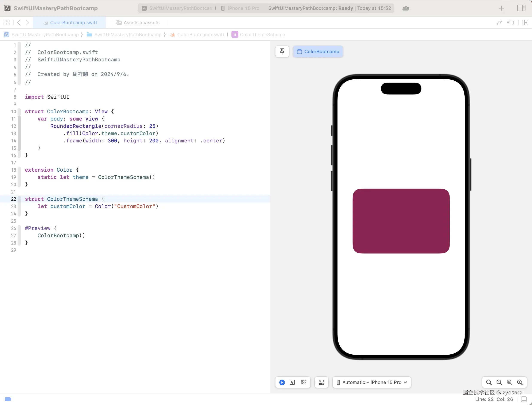532x405 pixels.
Task: Toggle the right inspector panel
Action: 521,8
